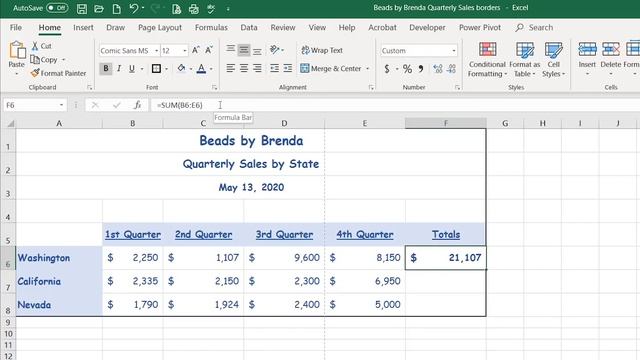Screen dimensions: 640x360
Task: Open Number format dialog launcher
Action: [x=458, y=87]
